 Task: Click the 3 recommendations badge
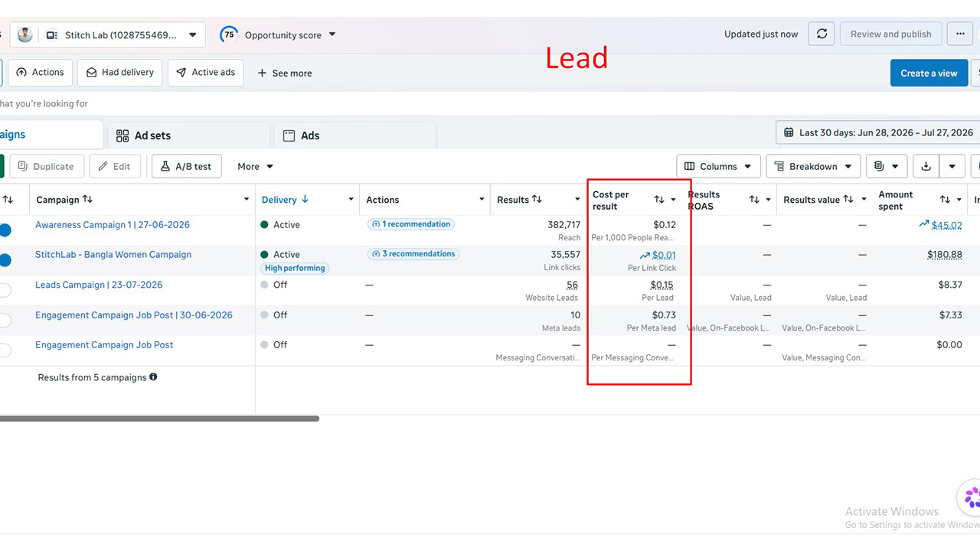click(413, 254)
